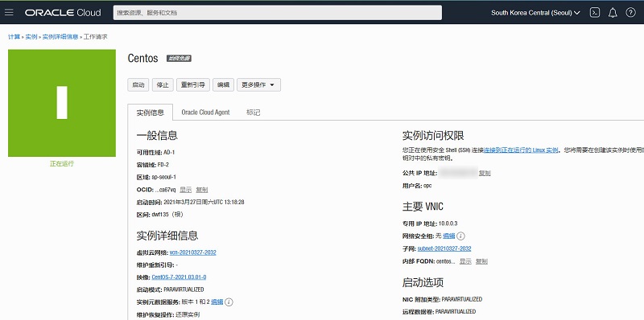Open the subnet-20210327-2032 link

pos(444,248)
